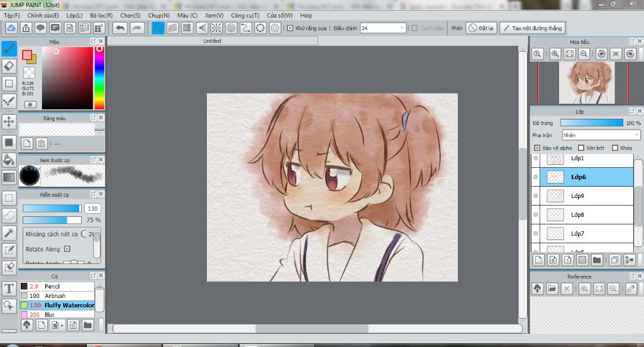Enable the Xén bớt checkbox

pos(580,148)
